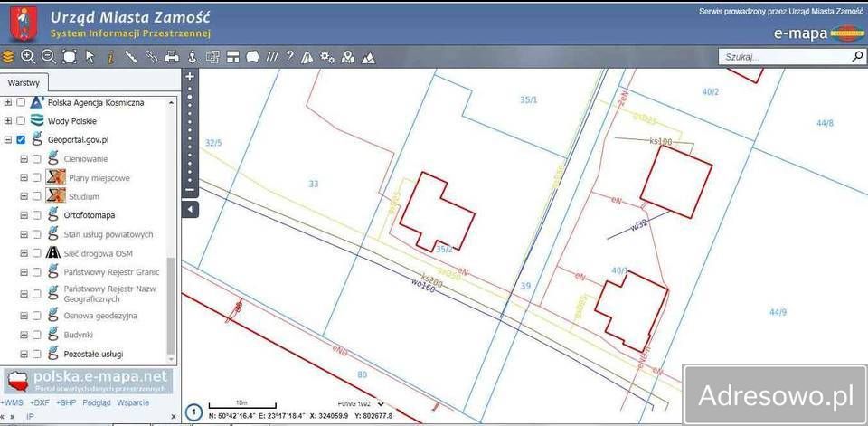Screen dimensions: 868x426
Task: Activate the orange info identify tool
Action: (x=110, y=56)
